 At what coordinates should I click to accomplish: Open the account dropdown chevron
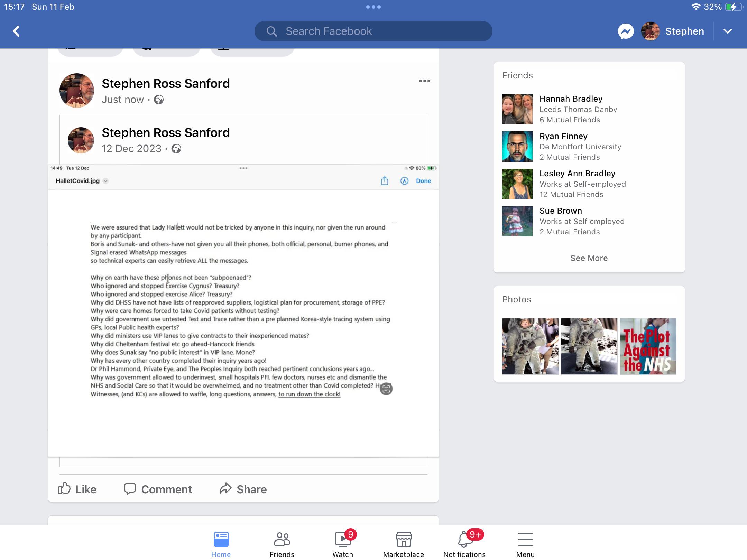pos(727,31)
